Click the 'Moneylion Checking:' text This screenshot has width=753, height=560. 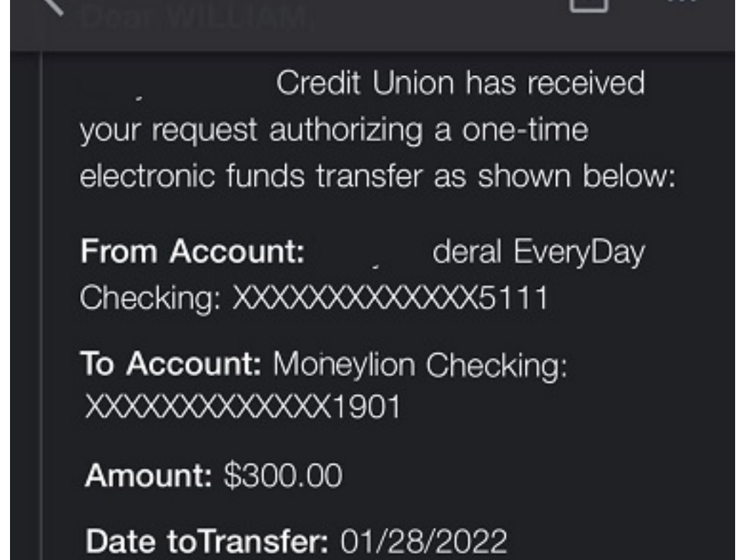click(x=420, y=365)
